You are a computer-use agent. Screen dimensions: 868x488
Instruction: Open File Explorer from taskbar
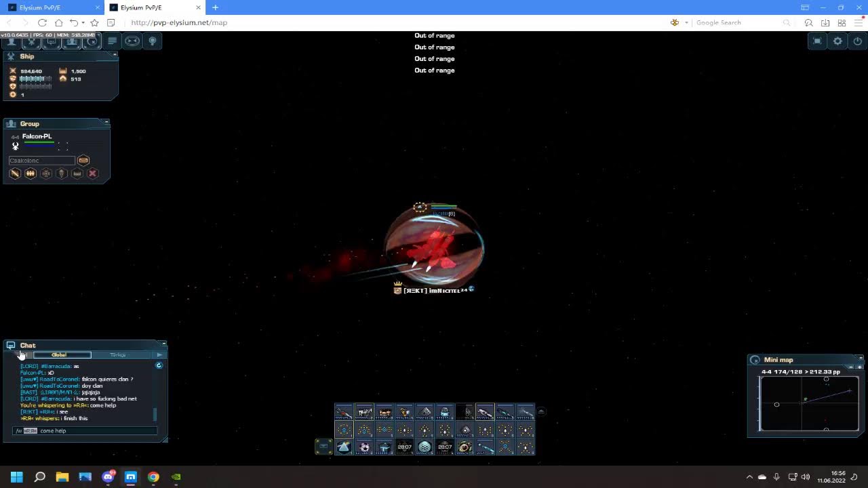point(62,476)
